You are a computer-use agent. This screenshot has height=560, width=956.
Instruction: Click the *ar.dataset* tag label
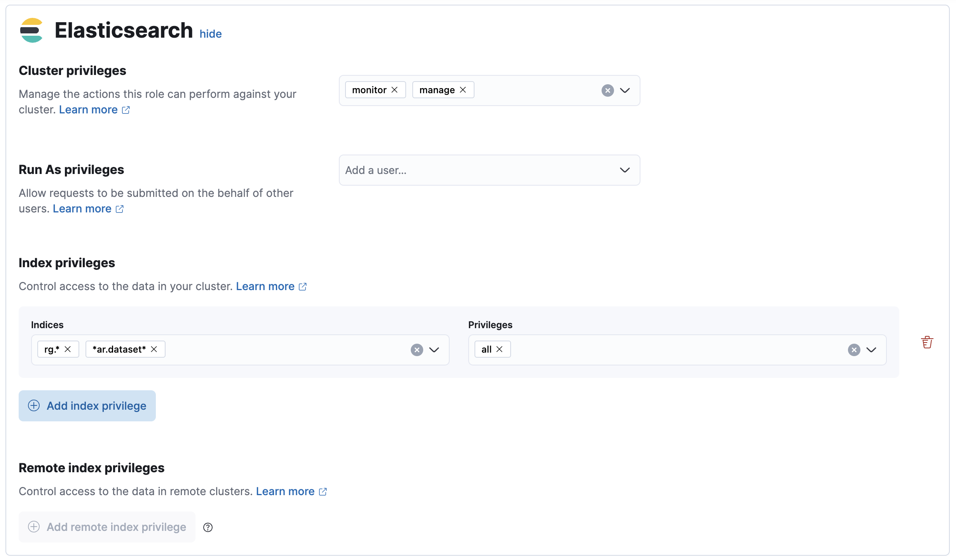point(119,349)
